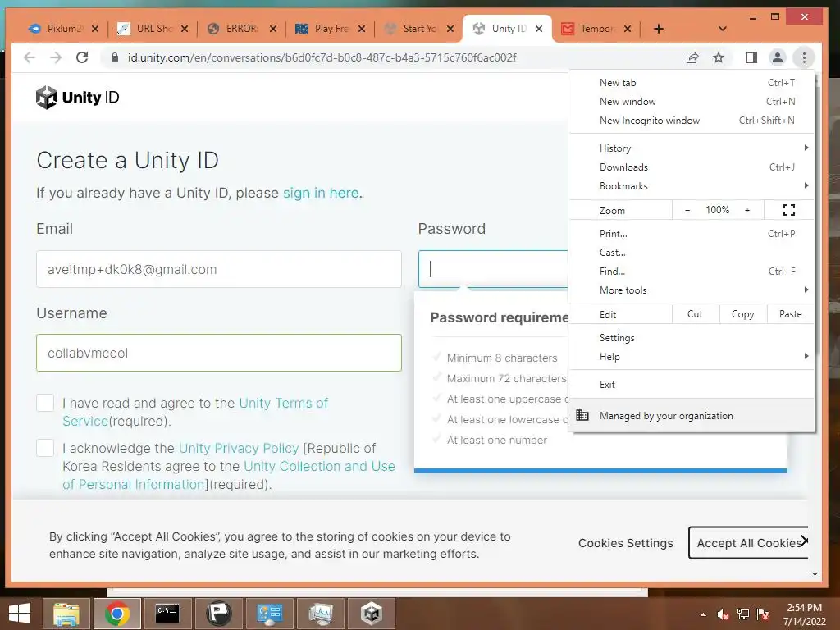Screen dimensions: 840x630
Task: Choose Find from Chrome menu
Action: tap(691, 271)
